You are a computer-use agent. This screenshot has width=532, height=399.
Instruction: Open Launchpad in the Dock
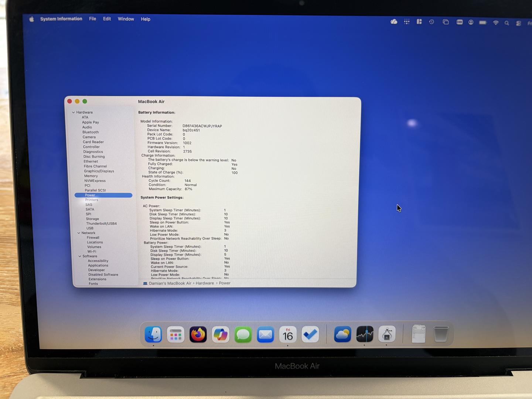(175, 335)
